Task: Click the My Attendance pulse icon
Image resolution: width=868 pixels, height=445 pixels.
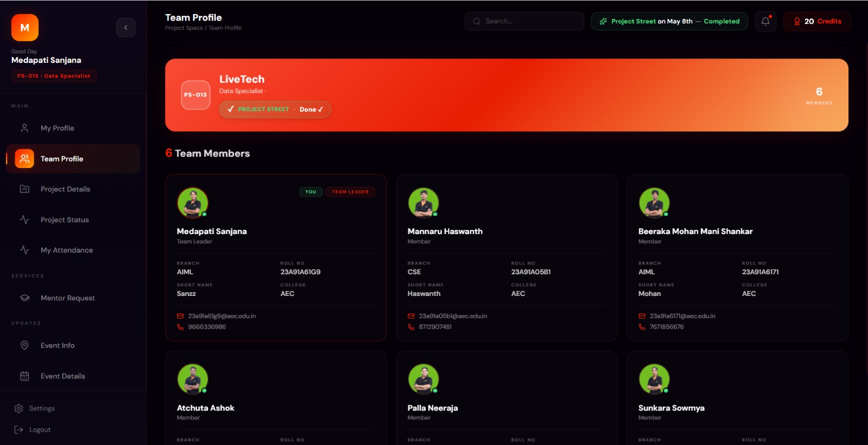Action: 24,250
